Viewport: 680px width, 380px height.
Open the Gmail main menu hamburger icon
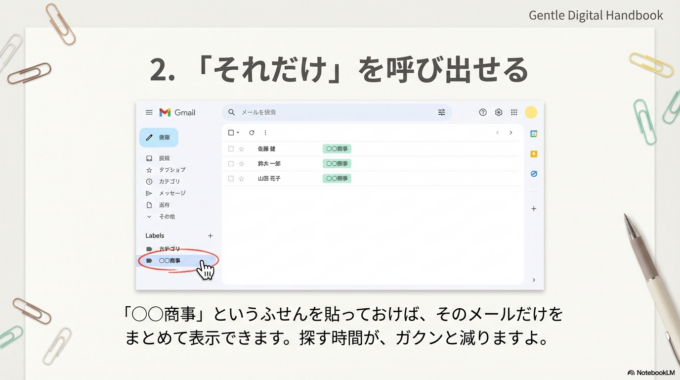click(149, 112)
